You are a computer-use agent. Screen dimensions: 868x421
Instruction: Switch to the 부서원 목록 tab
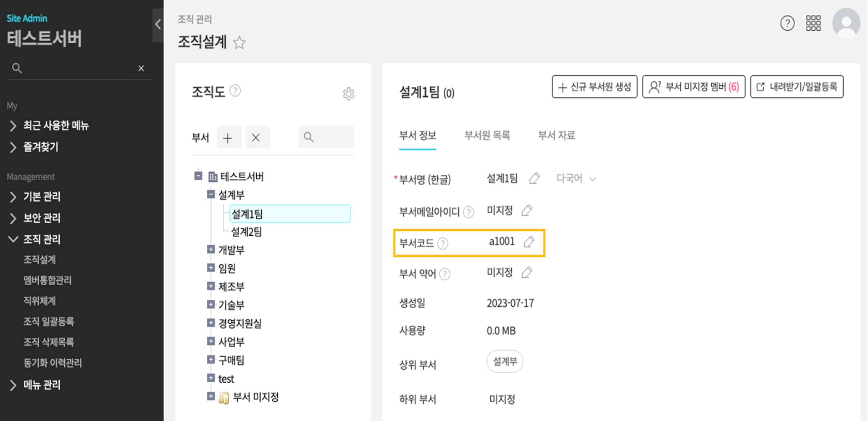click(x=487, y=135)
